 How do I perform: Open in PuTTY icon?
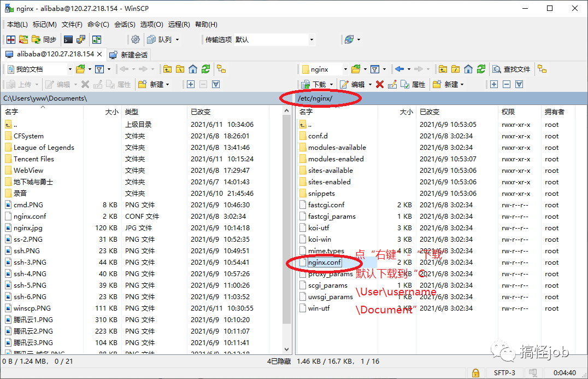pos(81,39)
